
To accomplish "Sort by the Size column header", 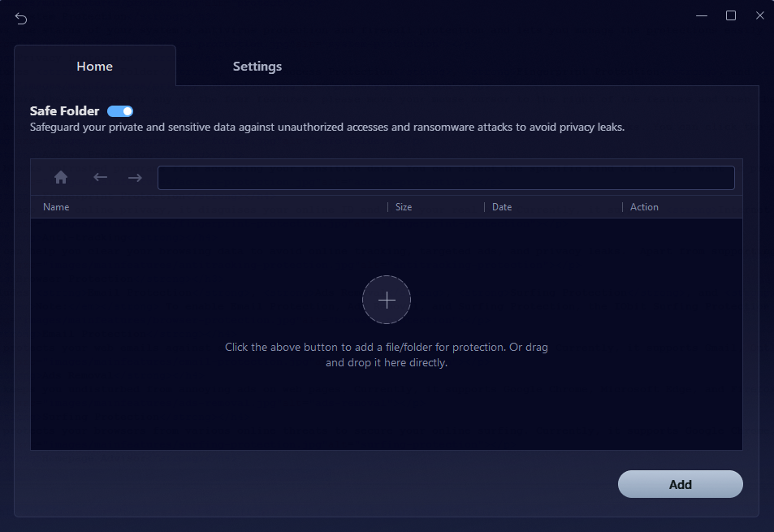I will (x=404, y=207).
